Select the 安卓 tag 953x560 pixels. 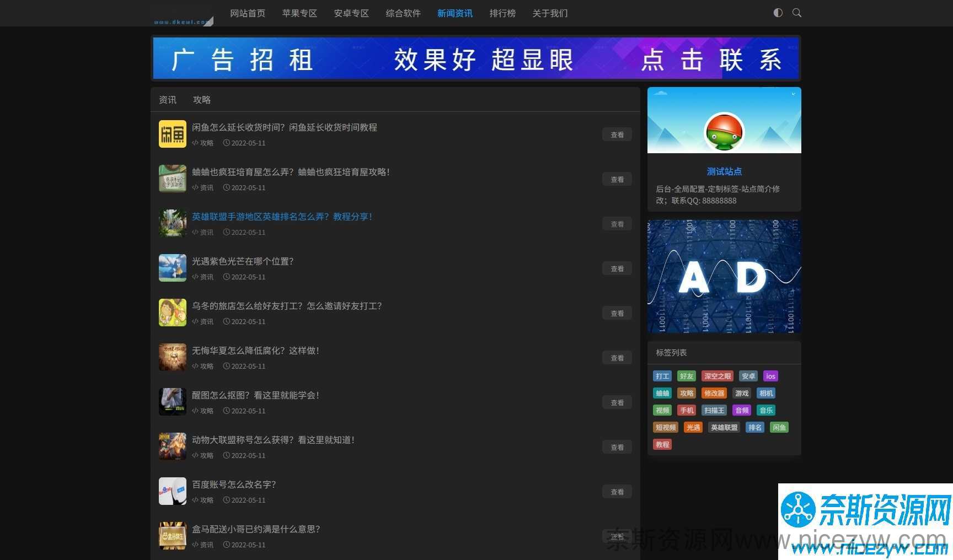click(748, 376)
